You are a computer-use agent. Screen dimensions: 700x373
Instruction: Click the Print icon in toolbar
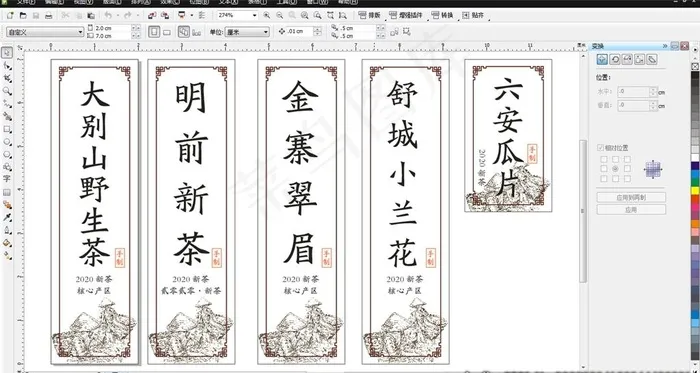(48, 15)
